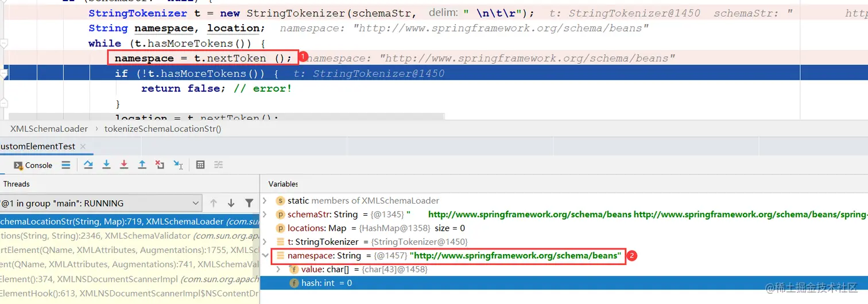
Task: Expand the t: StringTokenizer variable
Action: pos(265,242)
